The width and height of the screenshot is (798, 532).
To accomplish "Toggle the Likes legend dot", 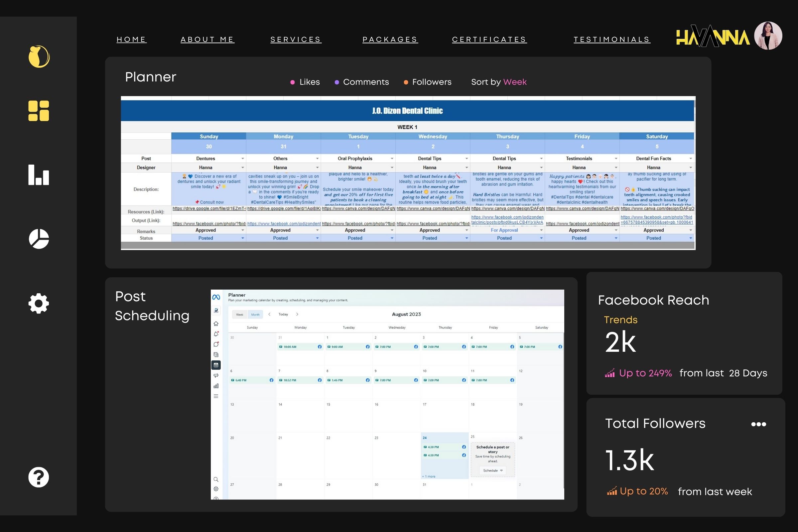I will tap(293, 82).
